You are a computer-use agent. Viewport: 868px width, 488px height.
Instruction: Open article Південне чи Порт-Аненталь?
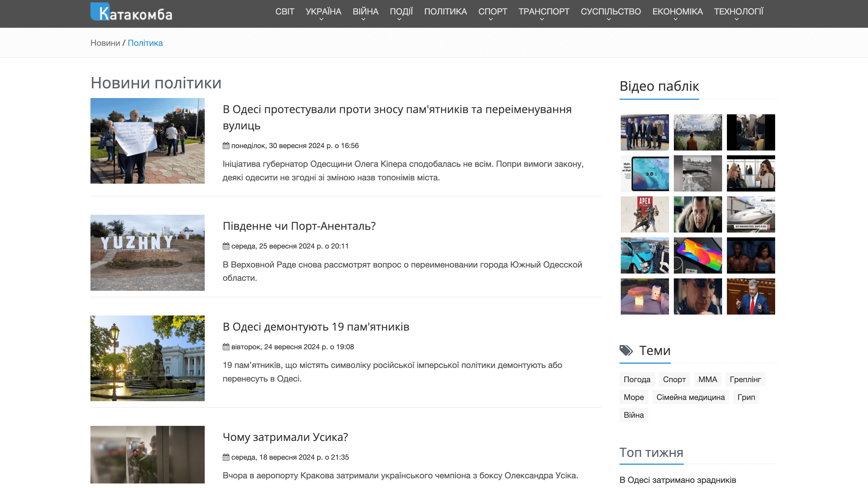click(x=299, y=226)
